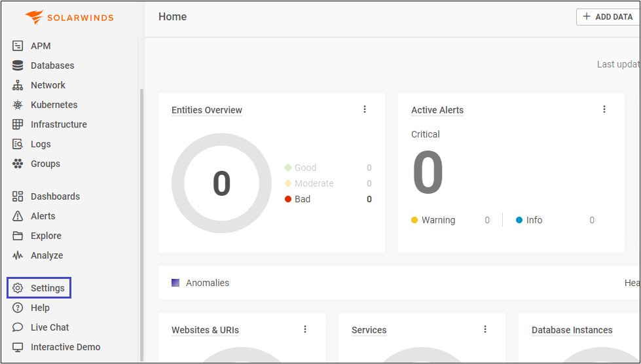Click the Anomalies label
The image size is (641, 364).
(x=208, y=283)
